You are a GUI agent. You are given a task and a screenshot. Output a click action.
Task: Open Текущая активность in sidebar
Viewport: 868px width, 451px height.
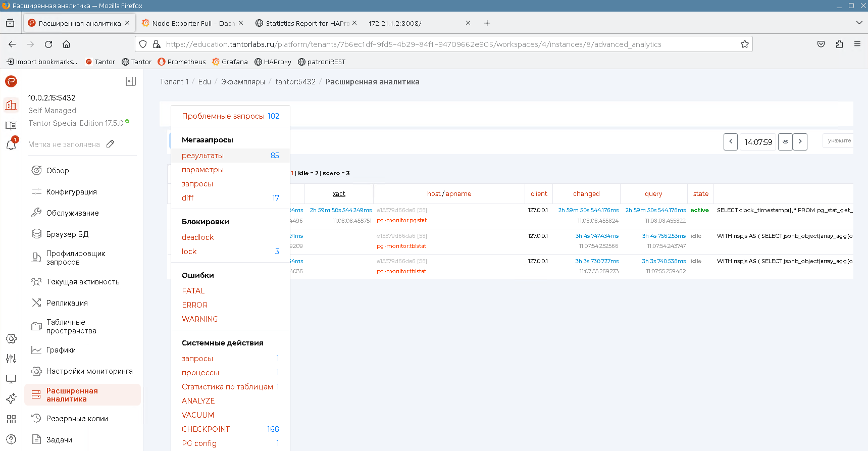83,282
